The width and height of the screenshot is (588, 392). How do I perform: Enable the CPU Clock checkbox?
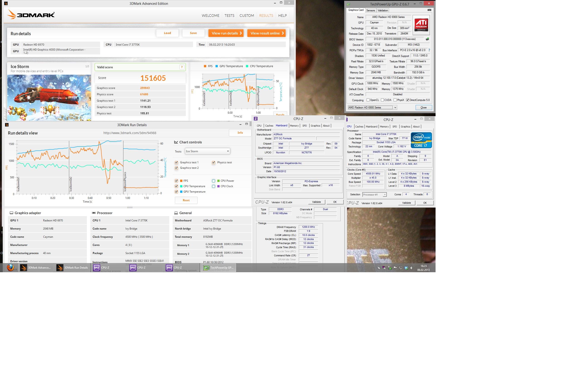pos(213,186)
